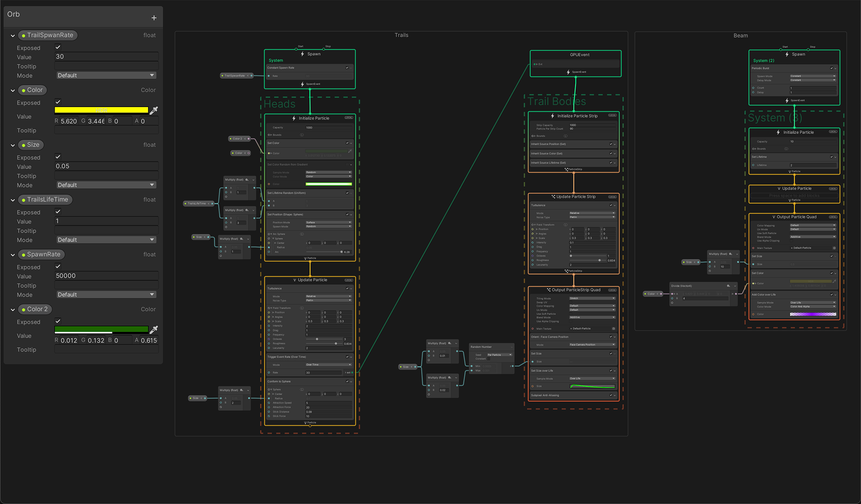Uncheck Exposed for TrailSpwanRate
This screenshot has height=504, width=861.
[58, 47]
